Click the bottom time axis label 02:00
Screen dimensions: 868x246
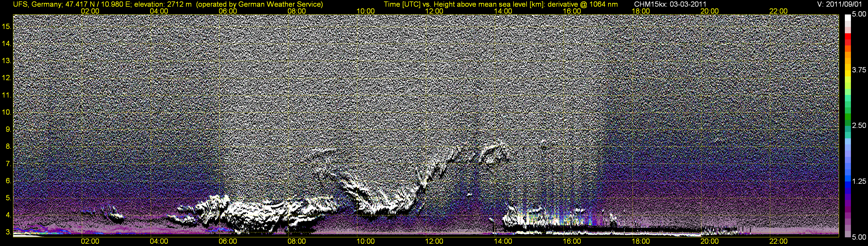click(90, 242)
